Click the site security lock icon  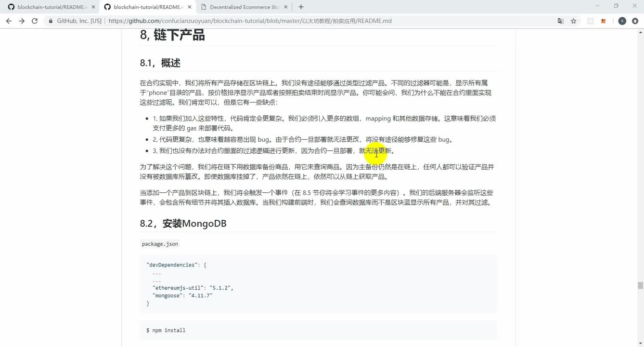tap(51, 21)
